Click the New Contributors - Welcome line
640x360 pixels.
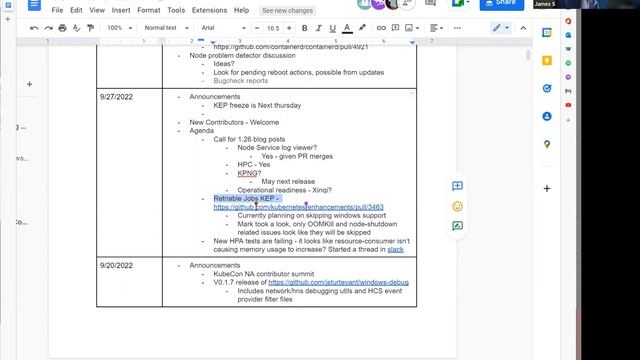234,122
